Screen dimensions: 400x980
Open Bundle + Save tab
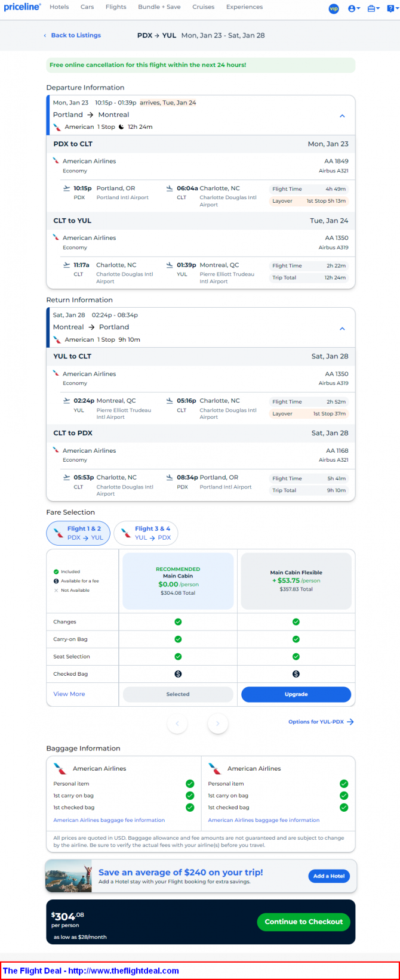159,7
